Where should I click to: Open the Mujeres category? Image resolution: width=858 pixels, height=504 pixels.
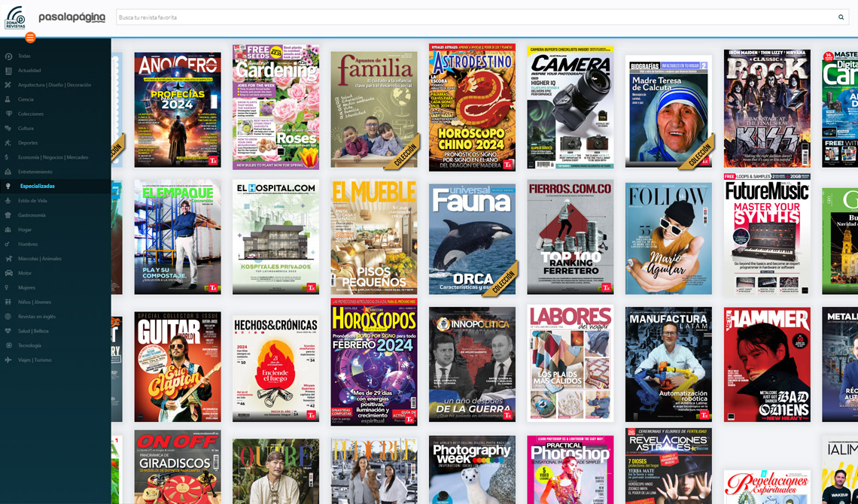coord(27,287)
